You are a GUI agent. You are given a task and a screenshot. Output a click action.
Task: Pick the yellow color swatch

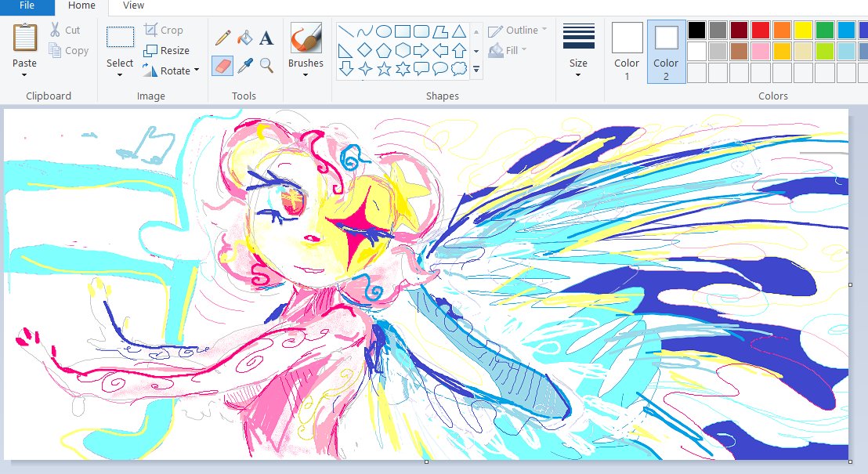click(x=803, y=30)
